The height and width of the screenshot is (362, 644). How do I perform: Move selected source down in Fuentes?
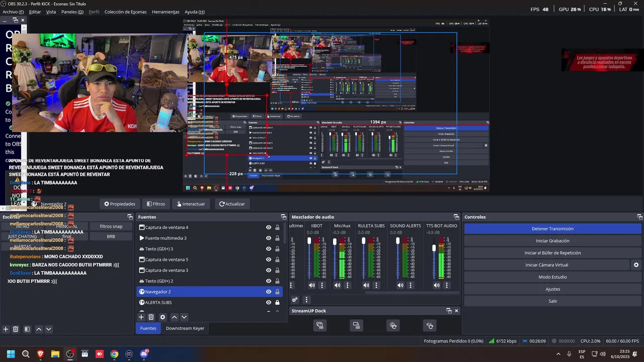(184, 317)
